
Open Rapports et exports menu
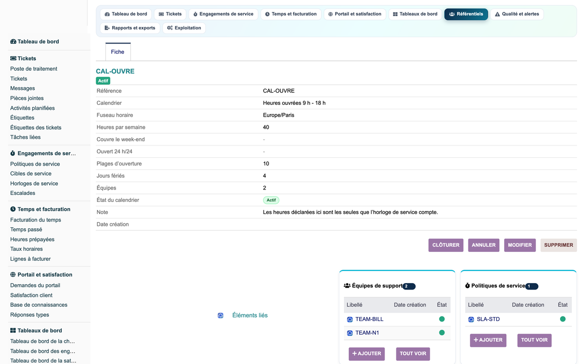click(x=130, y=28)
